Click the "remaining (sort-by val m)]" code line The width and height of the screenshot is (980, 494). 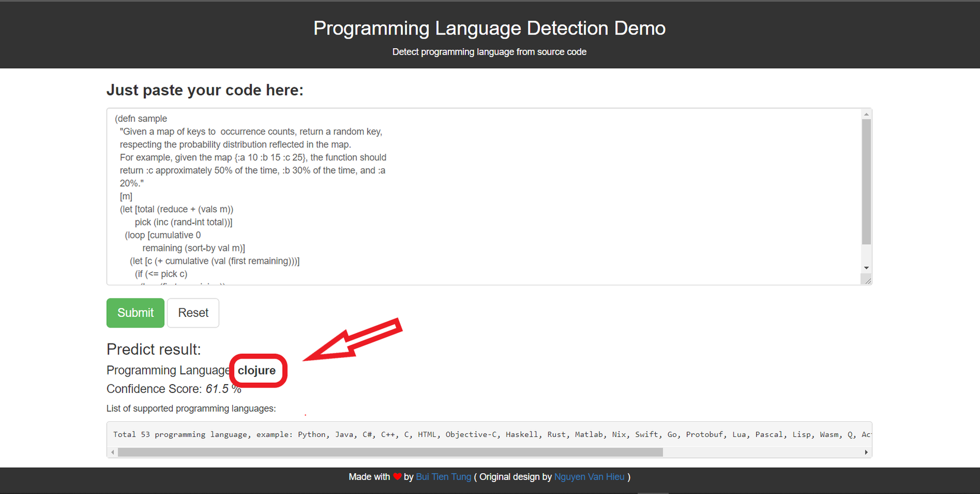pos(194,248)
